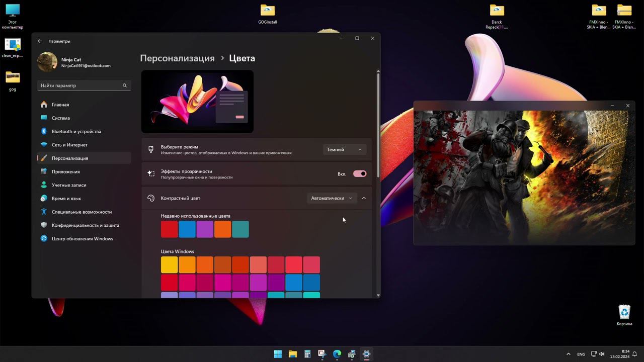
Task: Click the Персонализация breadcrumb link
Action: pyautogui.click(x=177, y=58)
